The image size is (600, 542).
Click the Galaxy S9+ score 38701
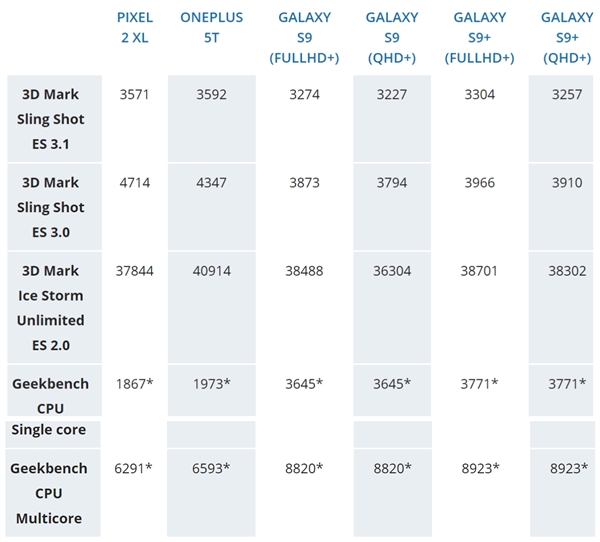[x=479, y=271]
